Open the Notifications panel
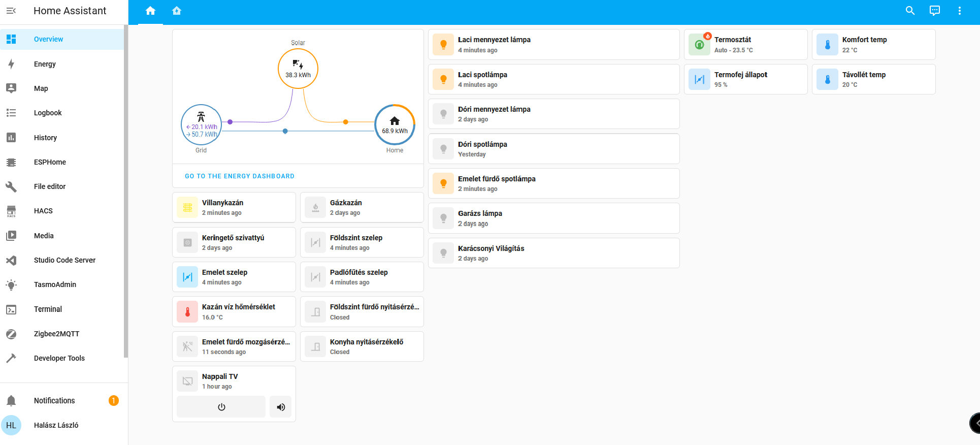The width and height of the screenshot is (980, 445). [54, 401]
